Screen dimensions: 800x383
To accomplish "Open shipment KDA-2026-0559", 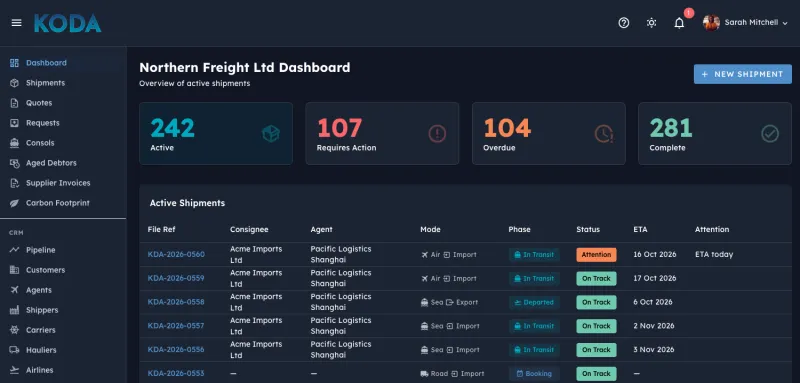I will coord(176,278).
